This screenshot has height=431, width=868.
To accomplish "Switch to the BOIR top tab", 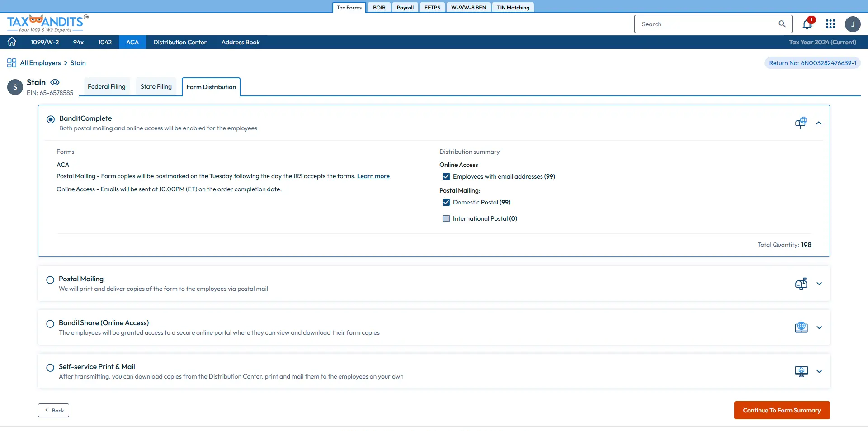I will pyautogui.click(x=379, y=7).
